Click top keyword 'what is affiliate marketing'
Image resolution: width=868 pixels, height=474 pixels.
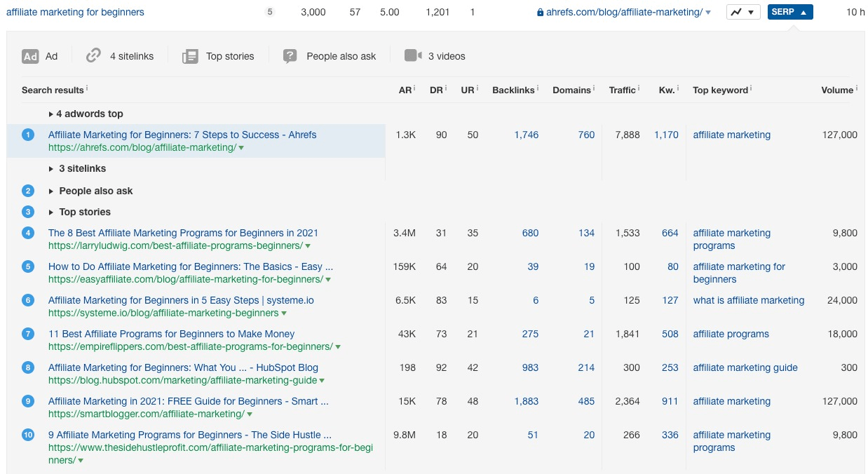(x=749, y=300)
